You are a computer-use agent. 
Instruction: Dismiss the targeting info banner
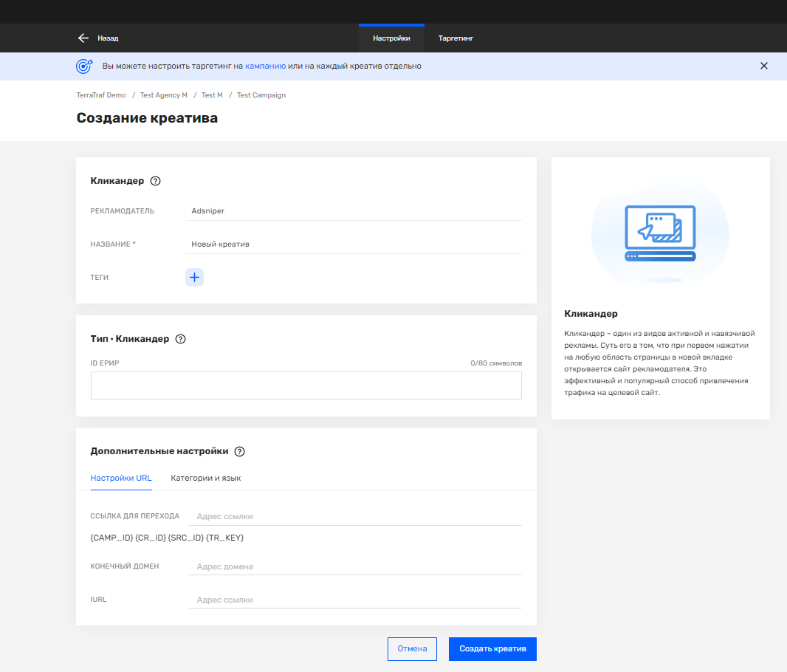click(764, 66)
